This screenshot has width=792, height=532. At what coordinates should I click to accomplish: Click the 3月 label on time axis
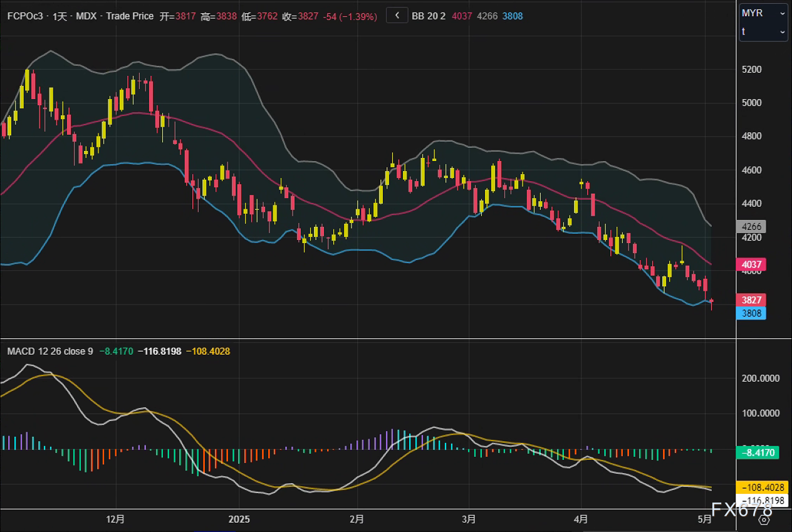pos(468,519)
